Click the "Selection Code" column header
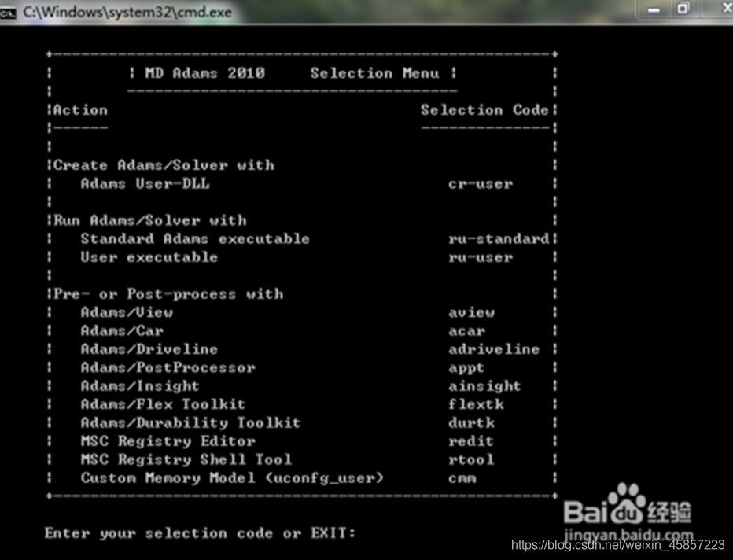Screen dimensions: 733x560 (x=484, y=110)
